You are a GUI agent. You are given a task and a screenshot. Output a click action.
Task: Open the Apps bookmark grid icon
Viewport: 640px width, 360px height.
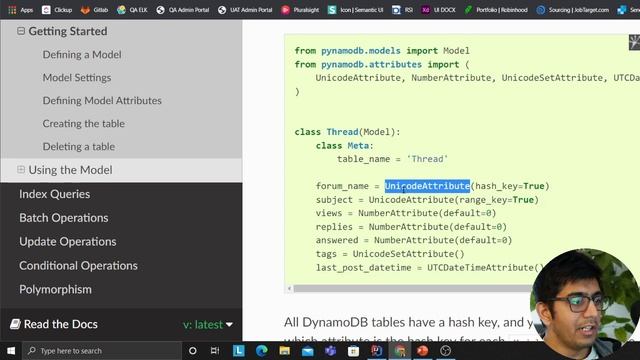pyautogui.click(x=12, y=9)
